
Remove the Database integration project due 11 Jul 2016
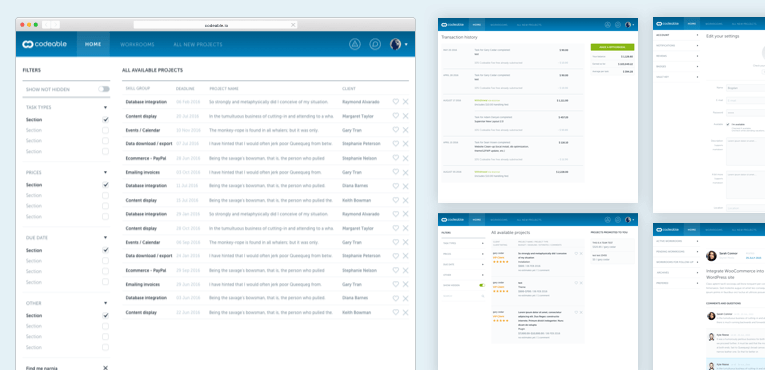click(x=405, y=186)
